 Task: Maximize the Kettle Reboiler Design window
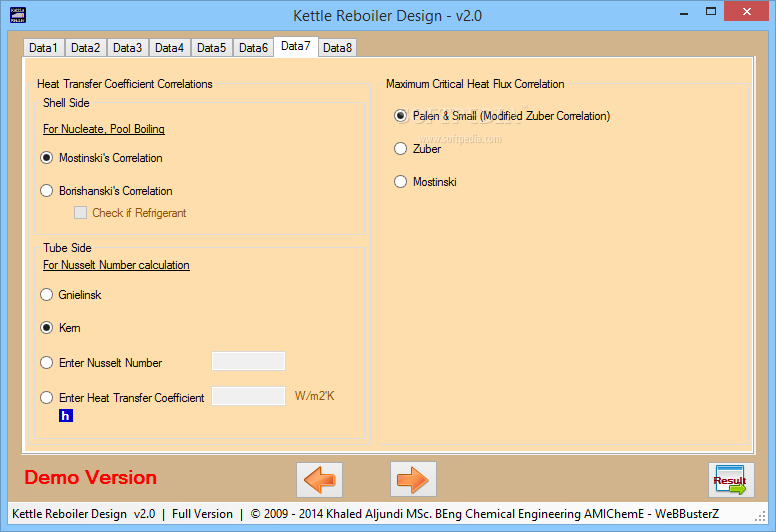pos(711,12)
